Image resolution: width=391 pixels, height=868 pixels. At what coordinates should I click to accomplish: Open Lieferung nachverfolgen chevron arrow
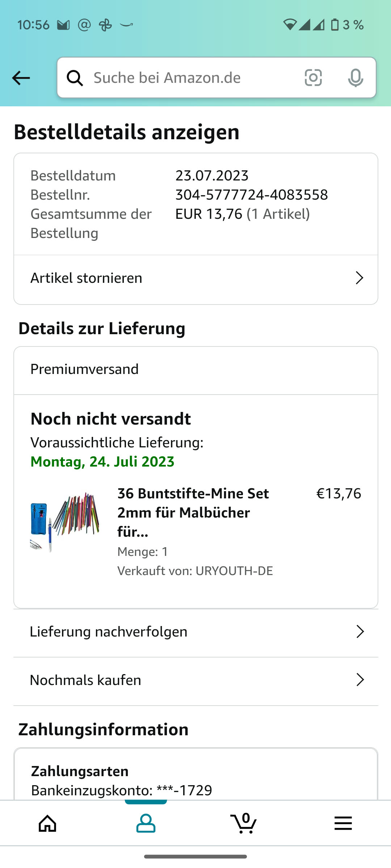tap(360, 631)
